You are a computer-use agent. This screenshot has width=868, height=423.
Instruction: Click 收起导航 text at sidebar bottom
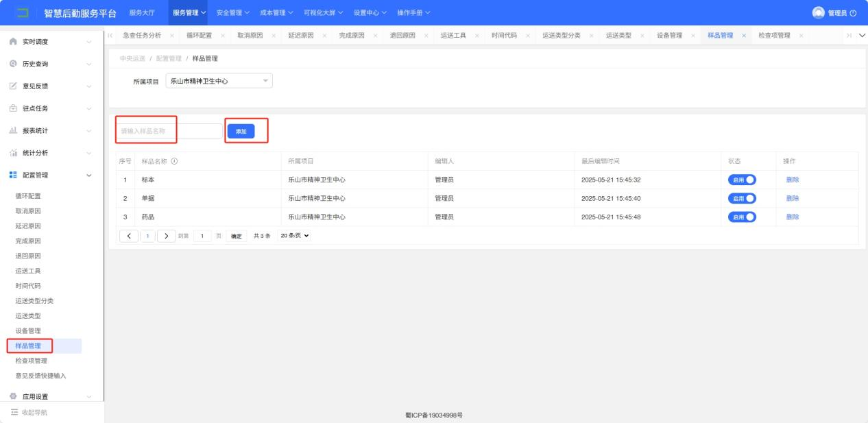pyautogui.click(x=35, y=411)
